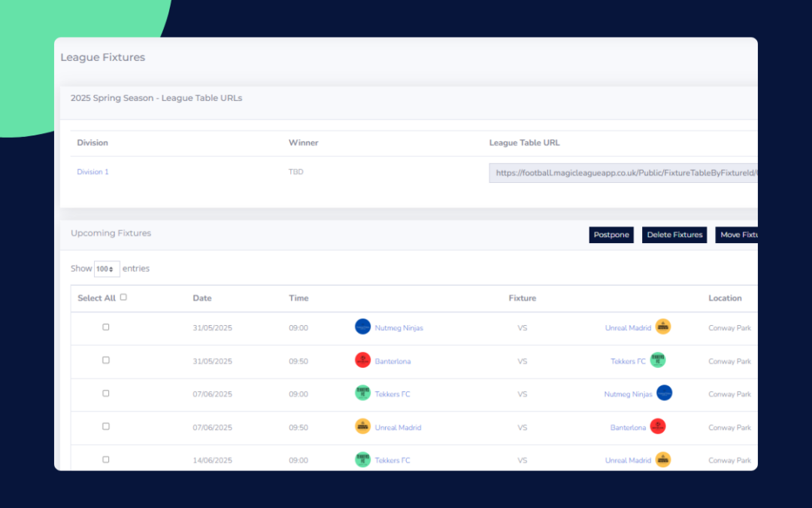
Task: Open Tekkers FC link in 31/05/2025 09:50 row
Action: coord(628,361)
